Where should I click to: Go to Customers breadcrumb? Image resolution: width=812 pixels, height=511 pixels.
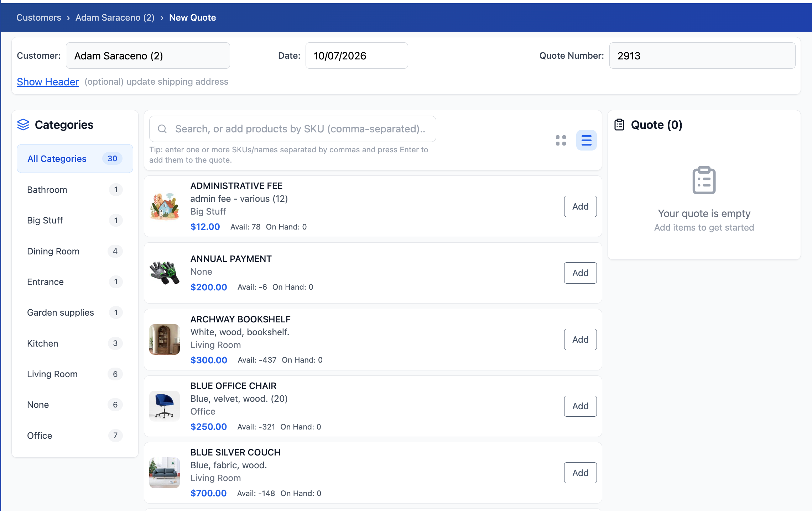[39, 17]
